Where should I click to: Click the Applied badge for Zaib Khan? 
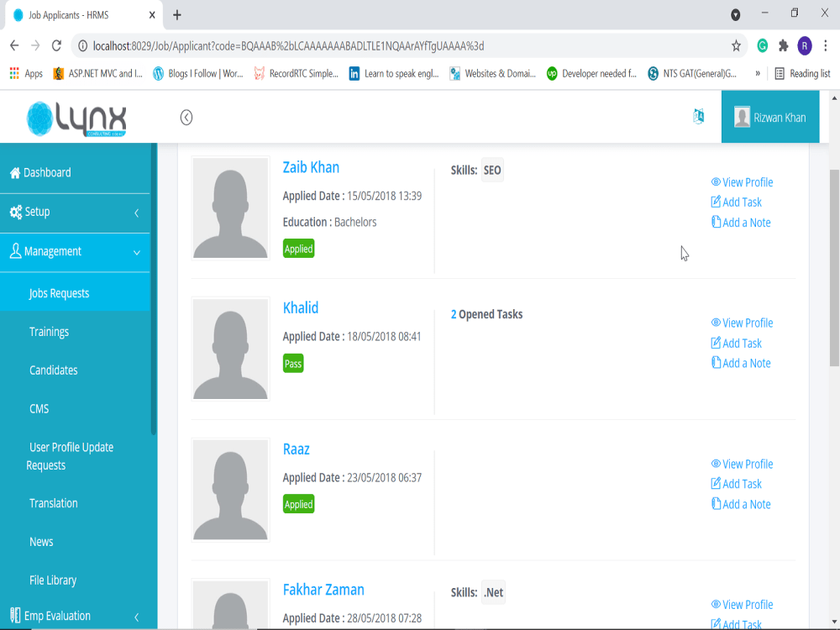pos(298,249)
